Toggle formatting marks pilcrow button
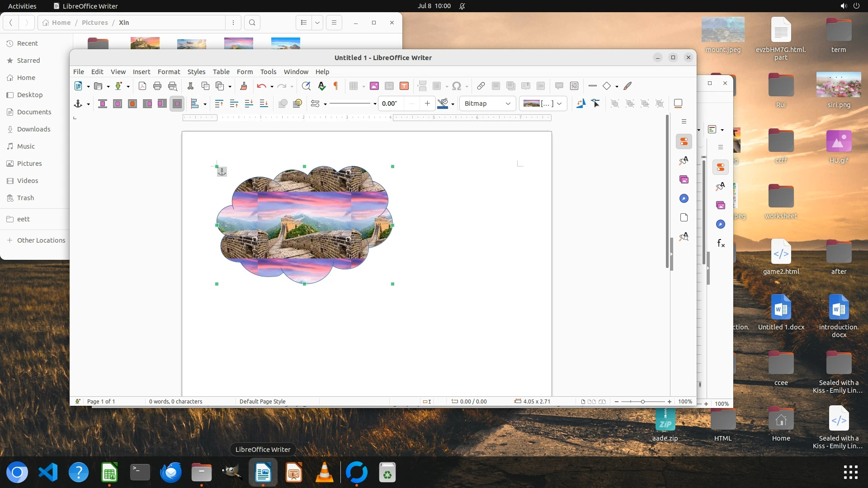Viewport: 868px width, 488px height. [x=336, y=86]
